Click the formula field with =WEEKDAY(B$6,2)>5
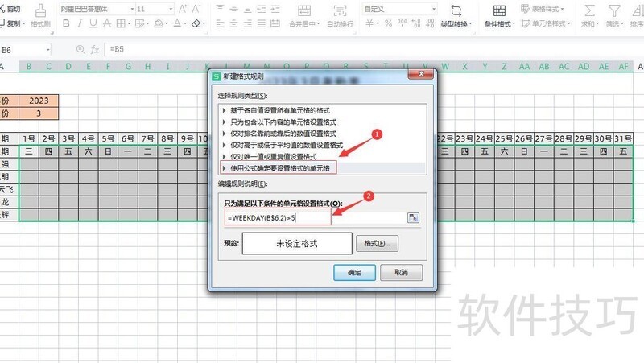This screenshot has width=644, height=363. (x=315, y=217)
